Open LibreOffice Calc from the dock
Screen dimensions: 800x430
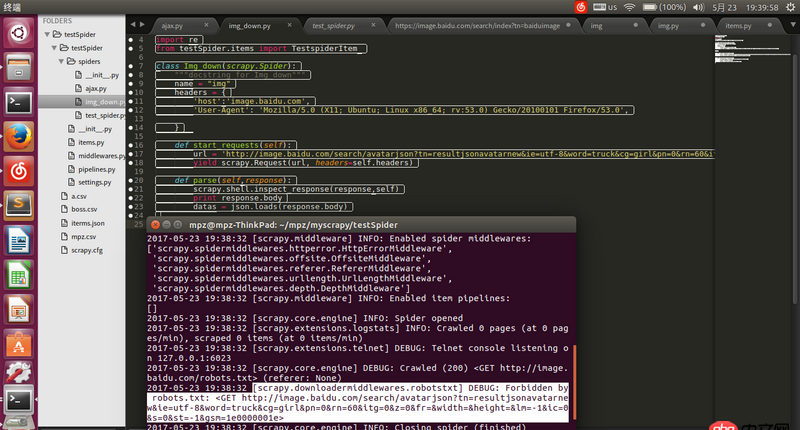pos(17,275)
